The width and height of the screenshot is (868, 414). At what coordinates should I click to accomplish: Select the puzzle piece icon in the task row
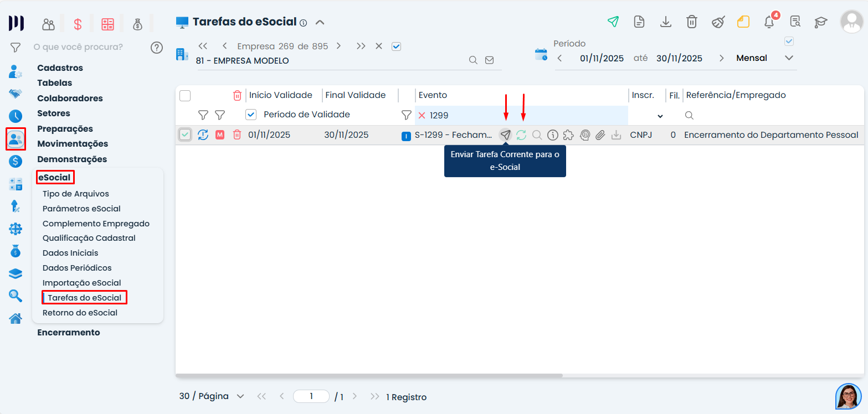point(569,134)
